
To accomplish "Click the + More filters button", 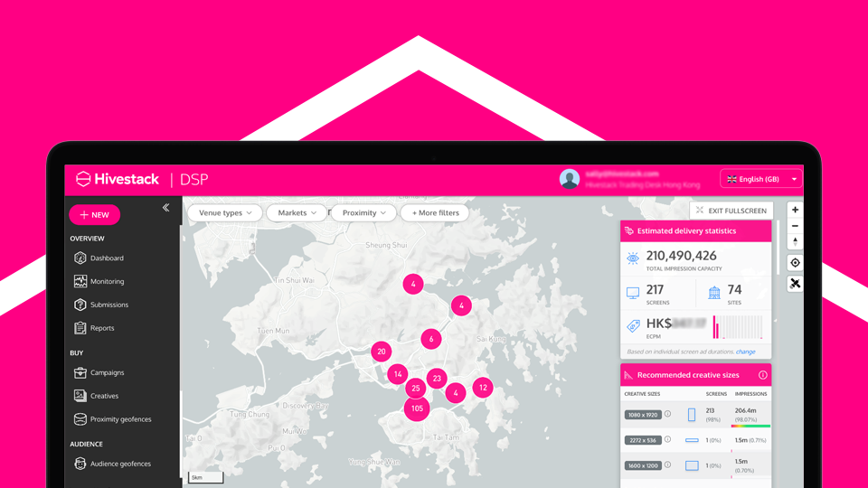I will tap(435, 212).
